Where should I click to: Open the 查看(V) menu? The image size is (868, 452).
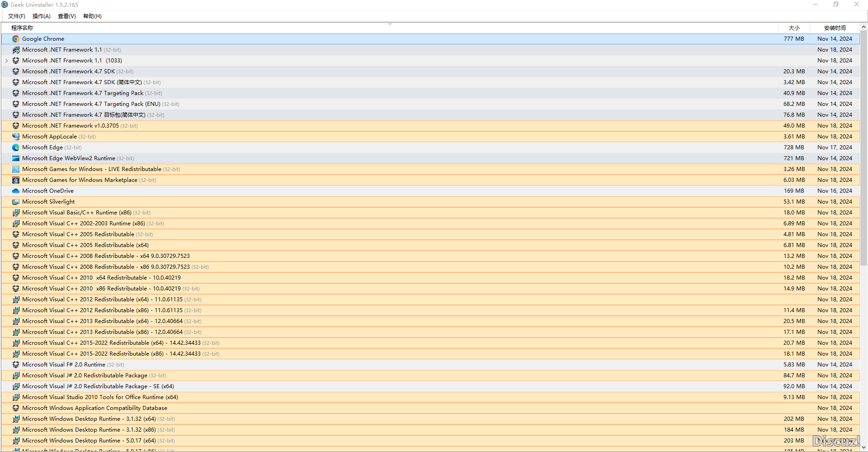[66, 16]
